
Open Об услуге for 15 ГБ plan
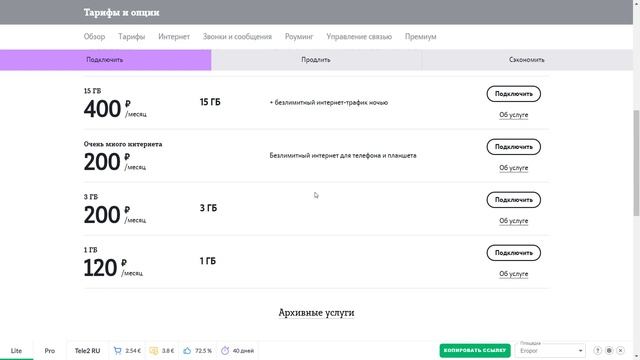tap(513, 115)
